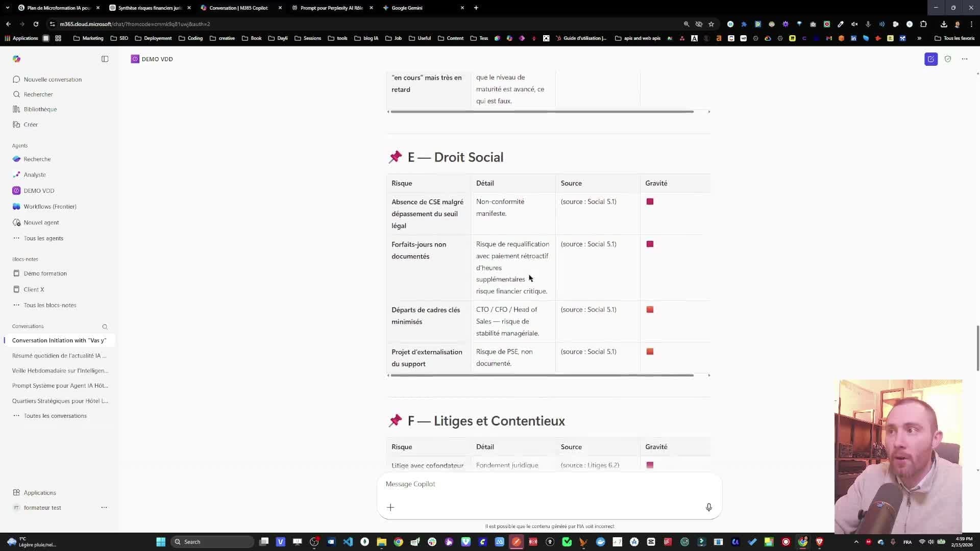This screenshot has height=551, width=980.
Task: Create a Nouvel agent
Action: click(x=41, y=222)
